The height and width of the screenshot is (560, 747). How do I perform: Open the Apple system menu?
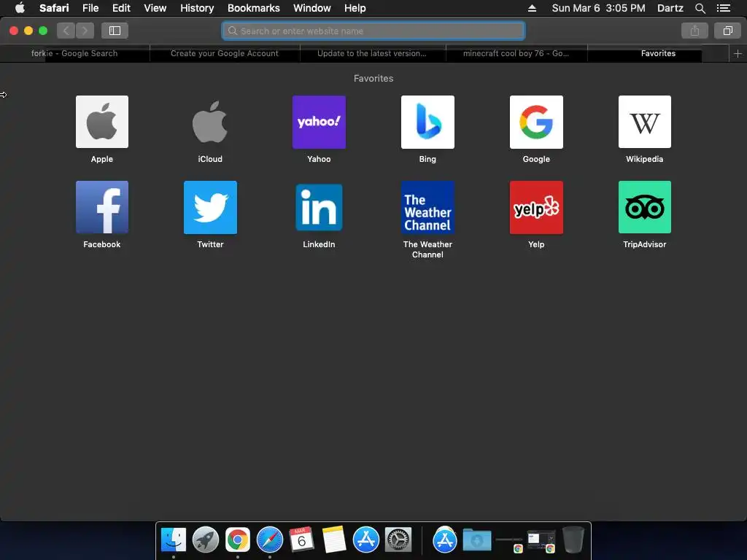click(x=20, y=8)
